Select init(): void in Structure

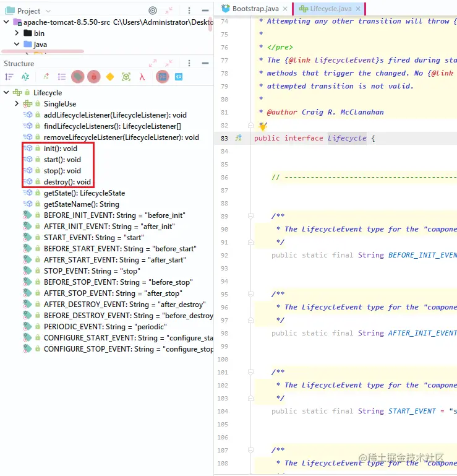coord(61,149)
